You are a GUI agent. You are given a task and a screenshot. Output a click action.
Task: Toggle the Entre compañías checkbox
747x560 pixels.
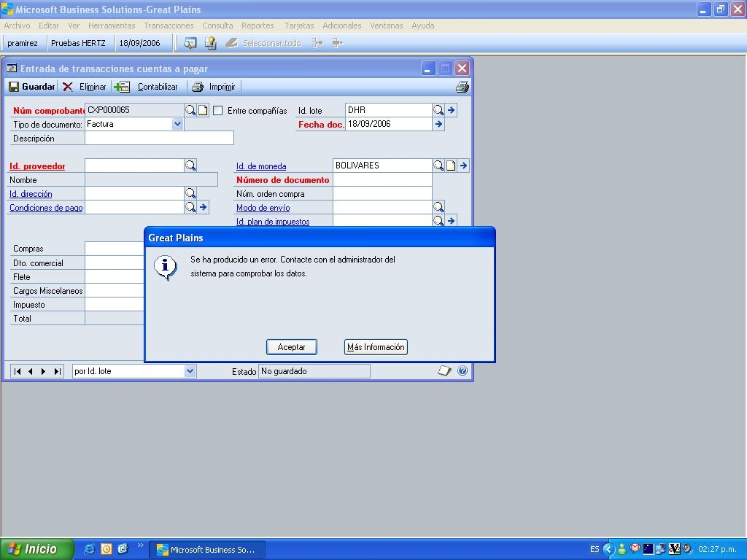217,111
